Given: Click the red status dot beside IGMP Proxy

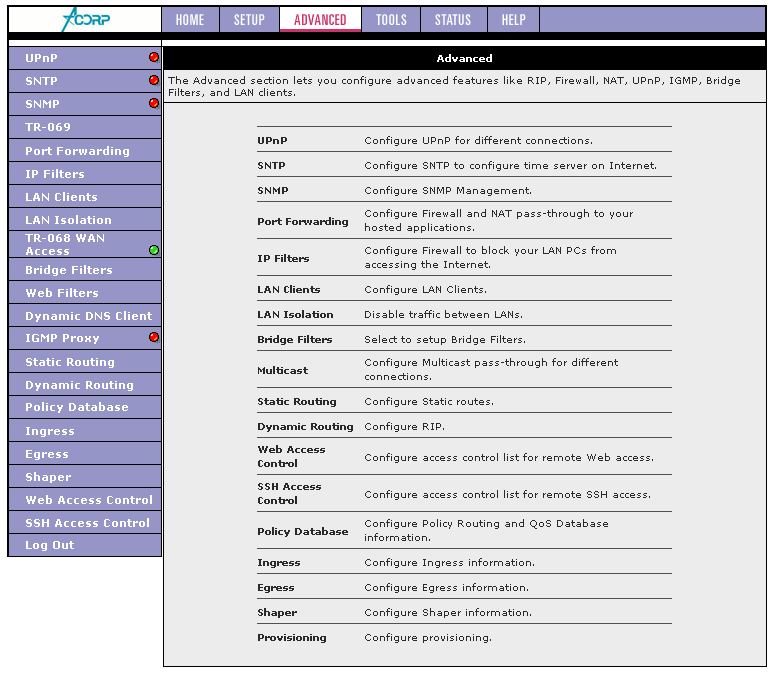Looking at the screenshot, I should tap(154, 337).
